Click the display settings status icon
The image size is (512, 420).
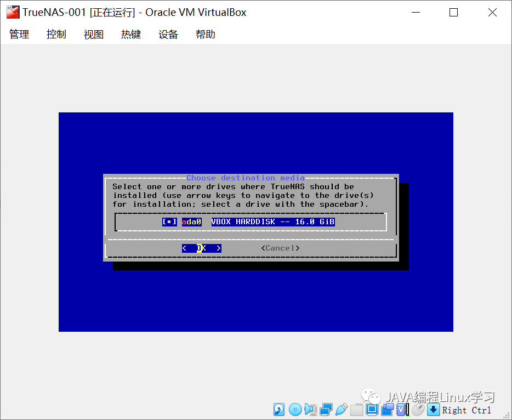pyautogui.click(x=372, y=410)
